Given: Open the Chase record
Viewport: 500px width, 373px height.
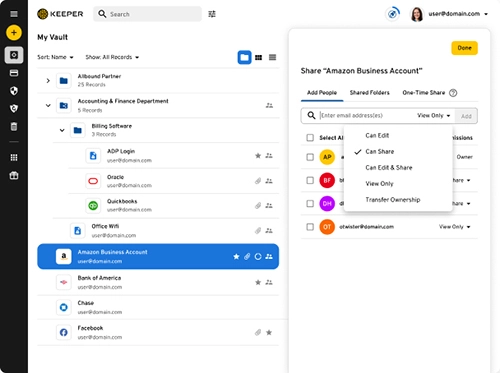Looking at the screenshot, I should pyautogui.click(x=158, y=307).
